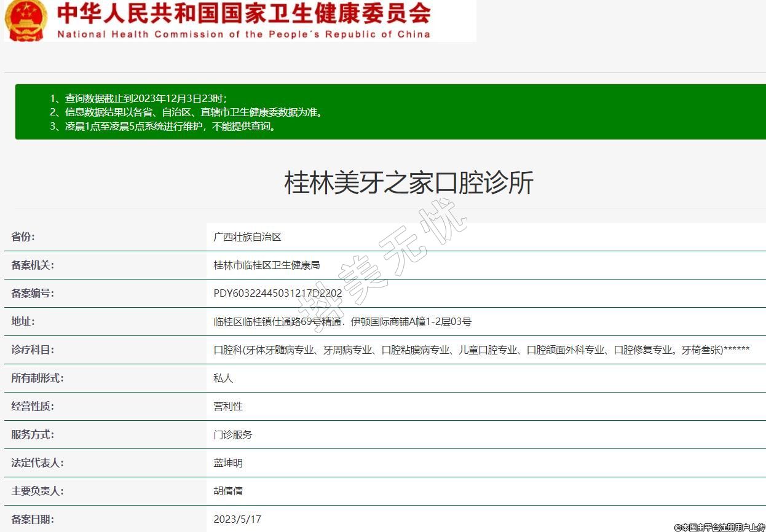Select the province value 广西壮族自治区
The width and height of the screenshot is (766, 532).
point(247,237)
